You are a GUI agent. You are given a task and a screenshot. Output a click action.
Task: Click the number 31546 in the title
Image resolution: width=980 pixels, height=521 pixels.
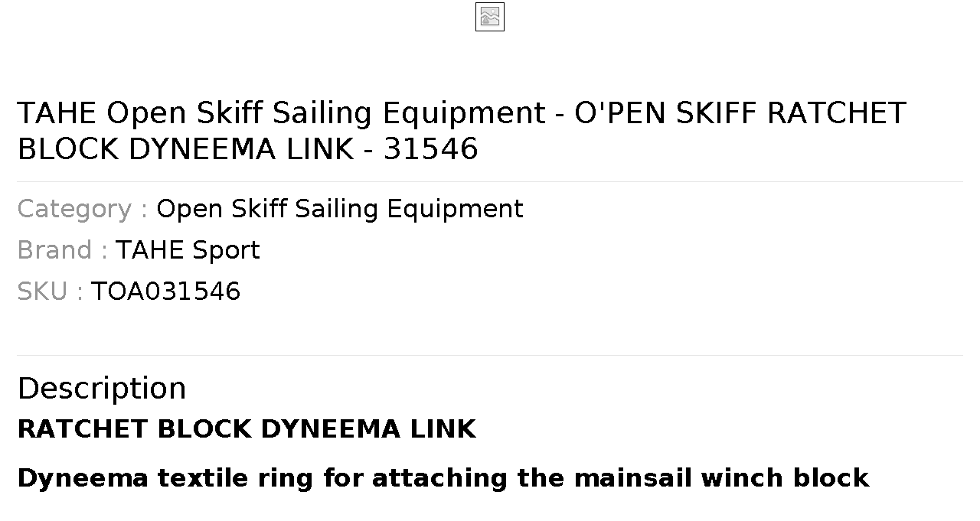click(430, 149)
